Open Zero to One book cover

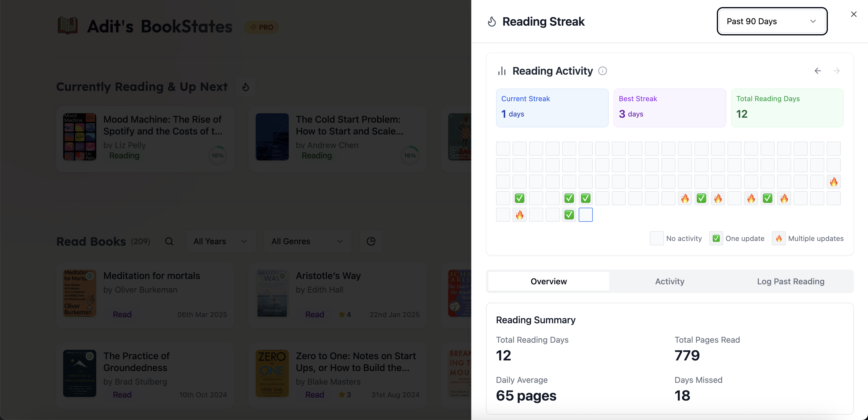272,373
